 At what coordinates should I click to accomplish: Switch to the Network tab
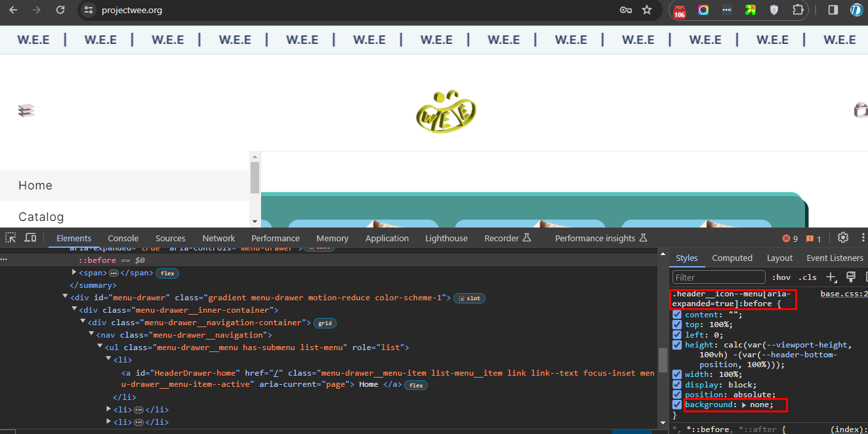coord(218,238)
